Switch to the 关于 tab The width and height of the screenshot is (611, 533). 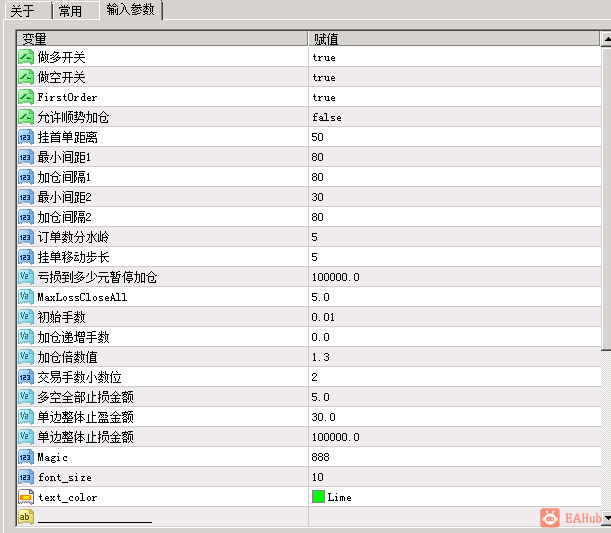28,11
